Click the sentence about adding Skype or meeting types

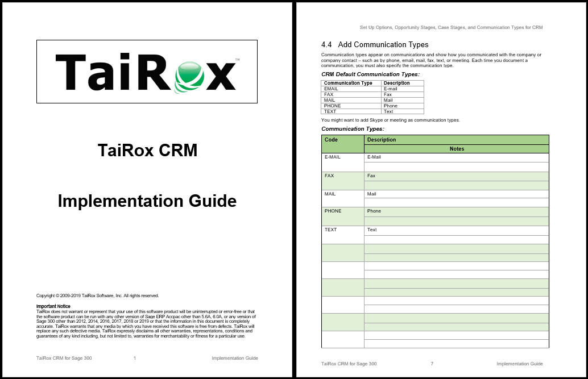pos(390,120)
